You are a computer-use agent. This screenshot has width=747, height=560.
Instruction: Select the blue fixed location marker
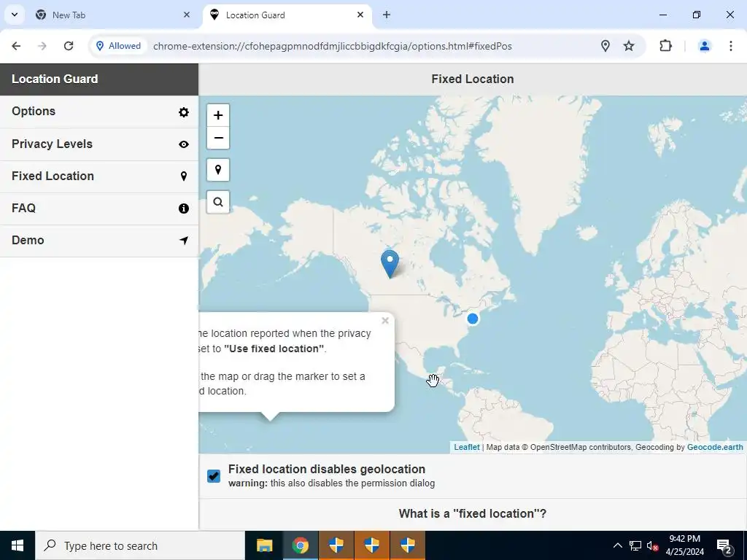pyautogui.click(x=390, y=264)
